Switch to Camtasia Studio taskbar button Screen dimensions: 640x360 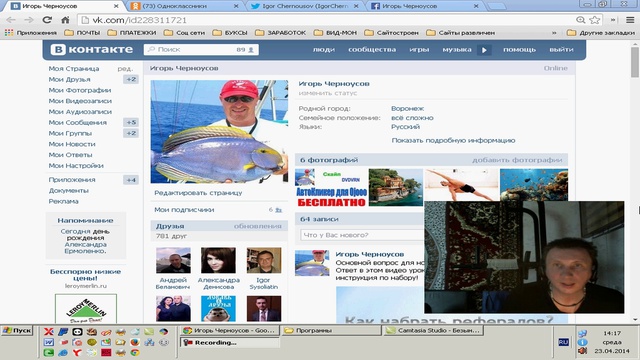(x=433, y=331)
